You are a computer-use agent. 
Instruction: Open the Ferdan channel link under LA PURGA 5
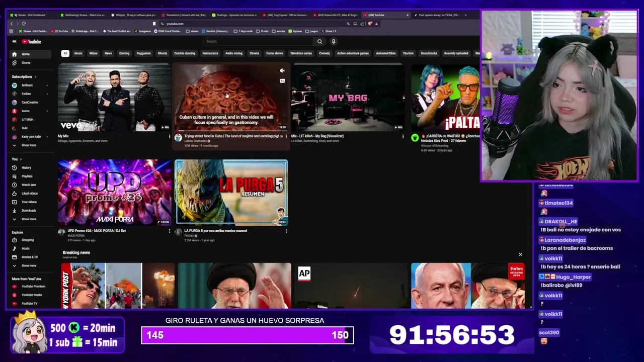tap(189, 236)
